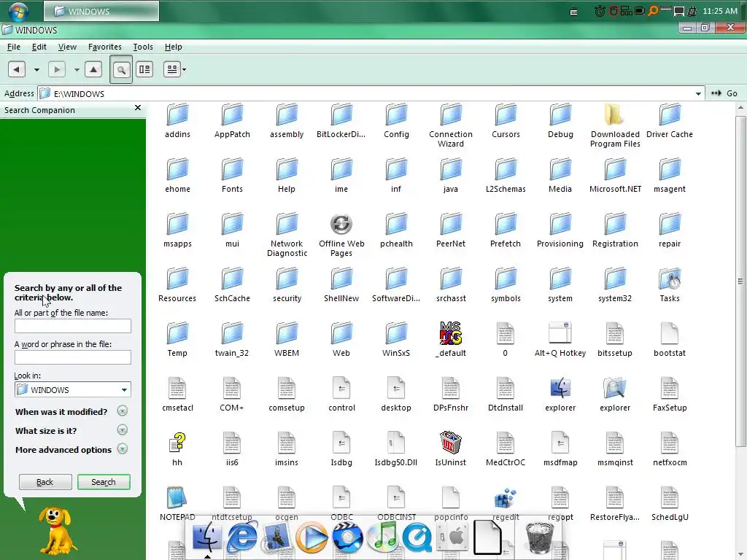Click the Back button in Search Companion
This screenshot has width=747, height=560.
[45, 482]
